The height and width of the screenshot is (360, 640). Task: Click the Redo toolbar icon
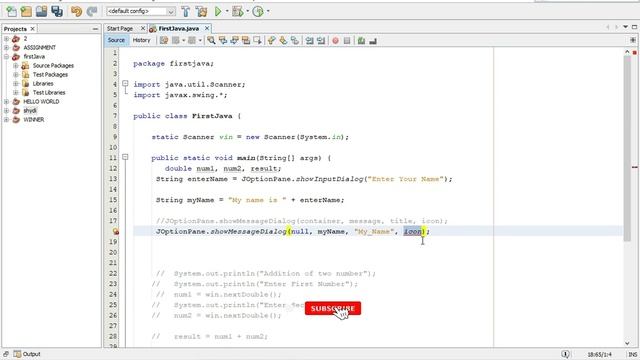92,11
